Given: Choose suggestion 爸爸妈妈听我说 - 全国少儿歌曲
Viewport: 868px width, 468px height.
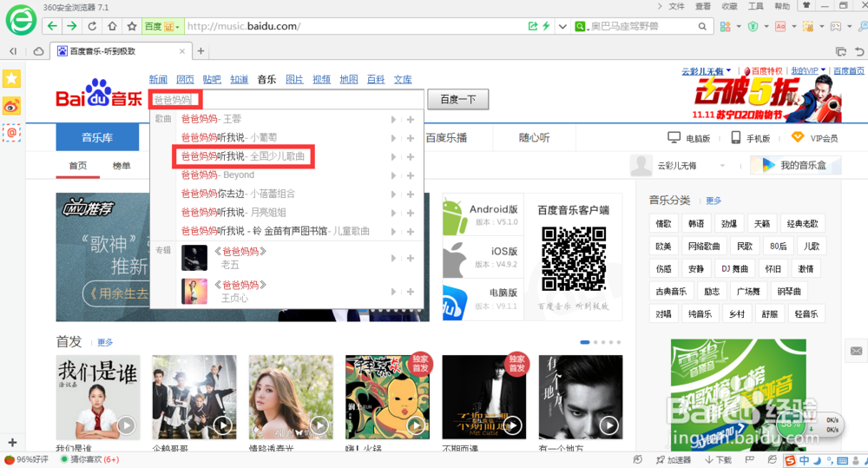Looking at the screenshot, I should [243, 156].
